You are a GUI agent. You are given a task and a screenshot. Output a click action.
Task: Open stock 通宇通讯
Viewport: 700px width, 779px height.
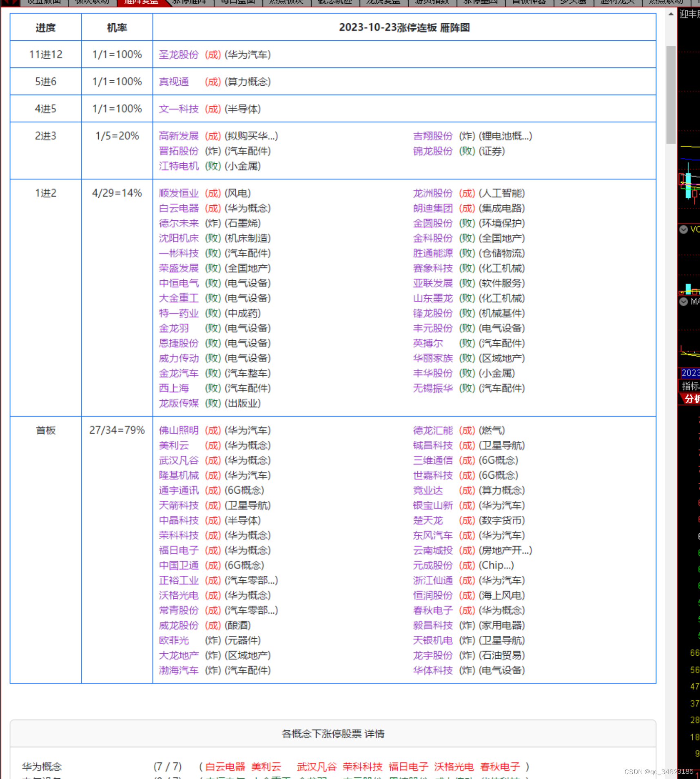179,490
